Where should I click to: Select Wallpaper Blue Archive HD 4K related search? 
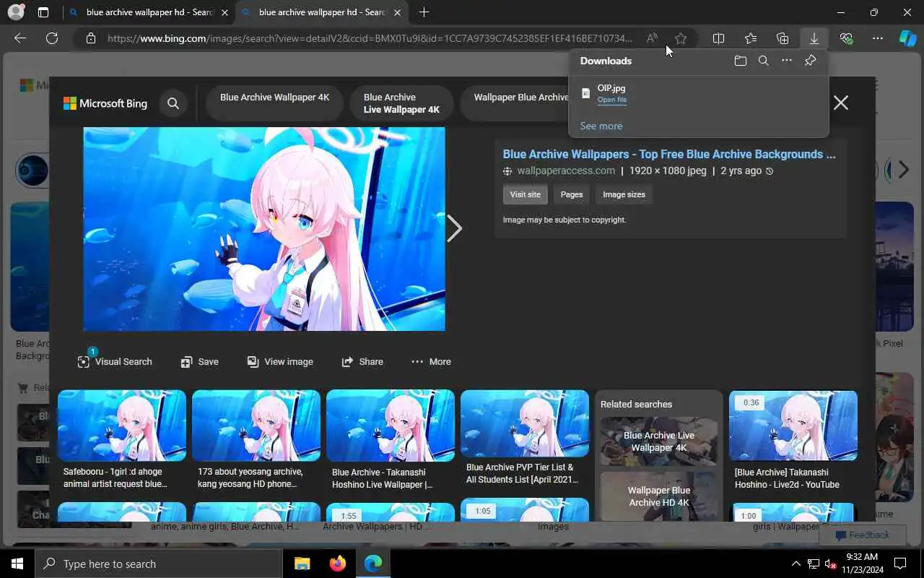point(659,496)
